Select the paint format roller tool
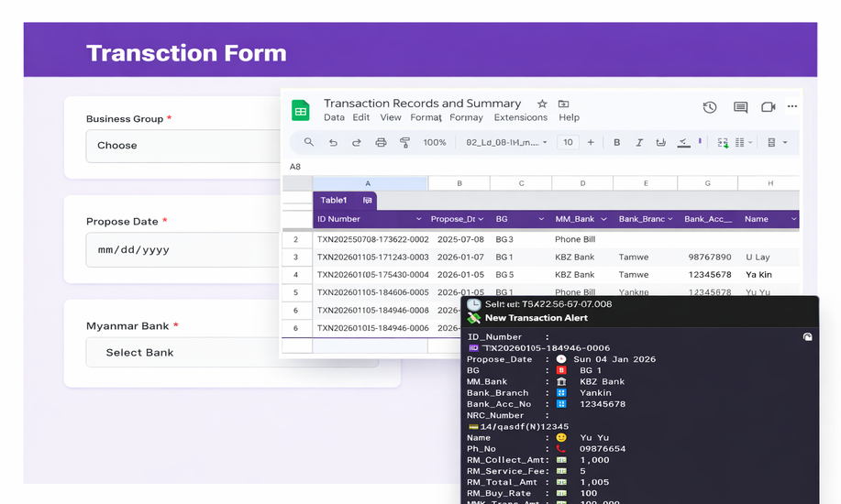Screen dimensions: 841x504 pyautogui.click(x=405, y=143)
